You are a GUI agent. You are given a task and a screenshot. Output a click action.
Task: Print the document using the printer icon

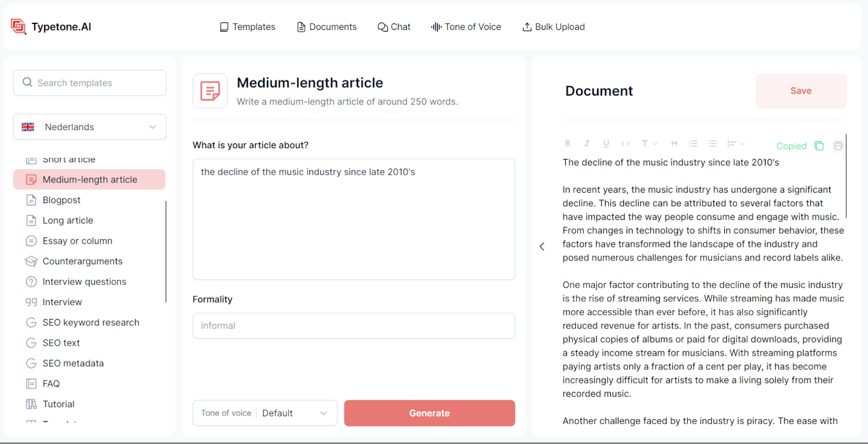(838, 145)
